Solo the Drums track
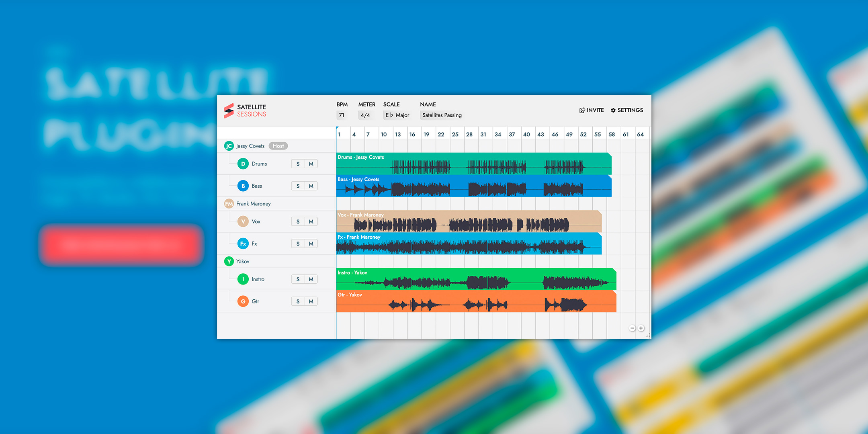 point(298,164)
